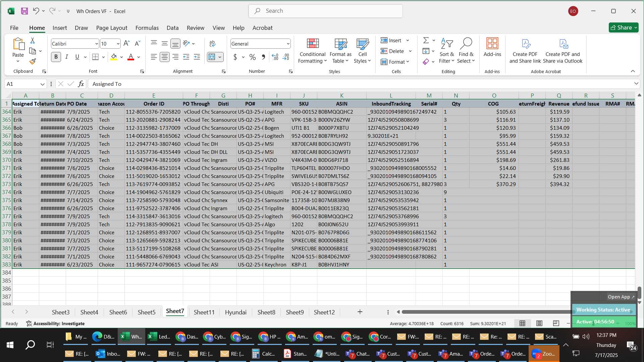Toggle Underline formatting

(77, 57)
